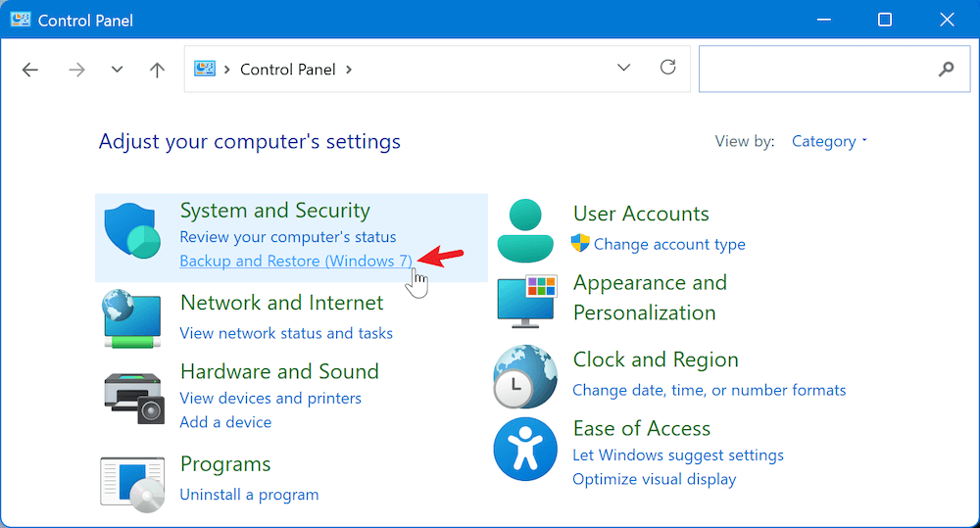Click Change account type link
This screenshot has width=980, height=528.
coord(669,244)
